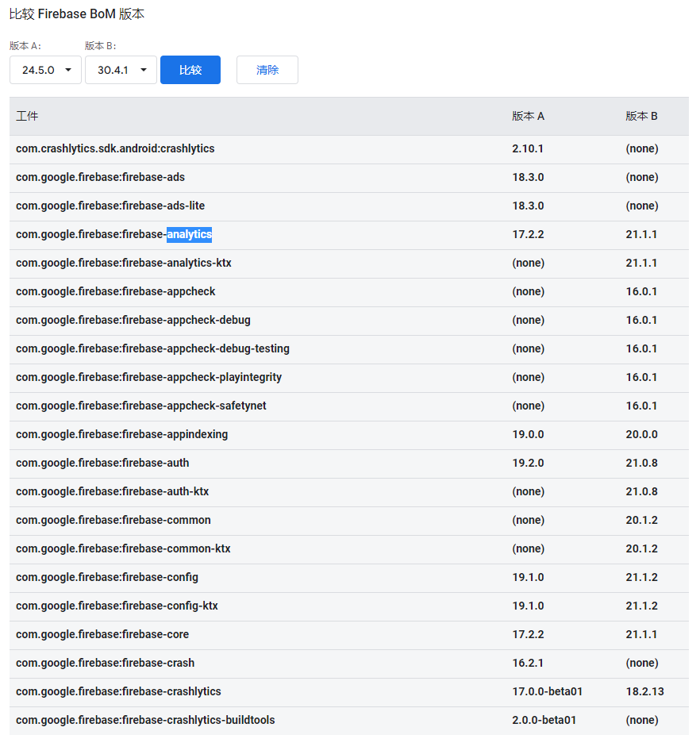Select the 版本 B column header

point(642,116)
